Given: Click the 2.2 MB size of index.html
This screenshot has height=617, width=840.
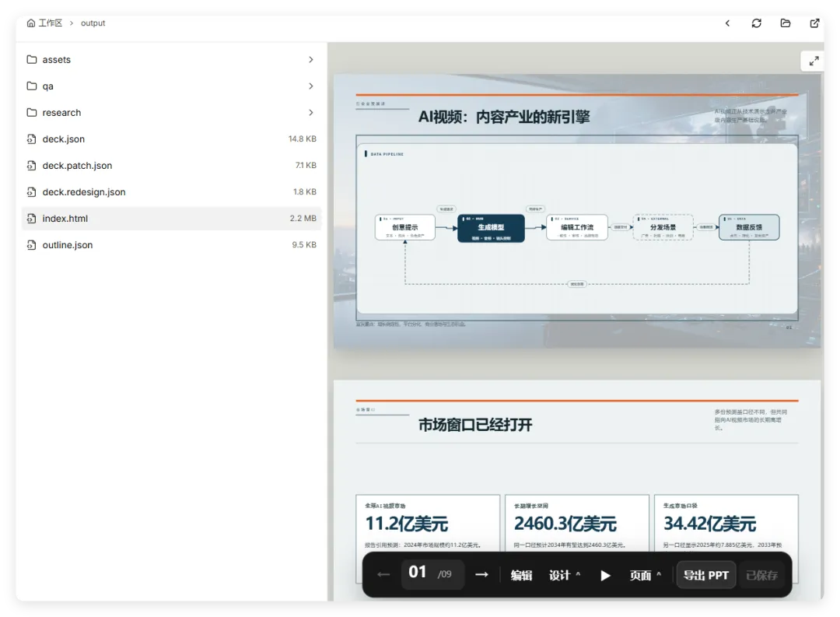Looking at the screenshot, I should [303, 218].
